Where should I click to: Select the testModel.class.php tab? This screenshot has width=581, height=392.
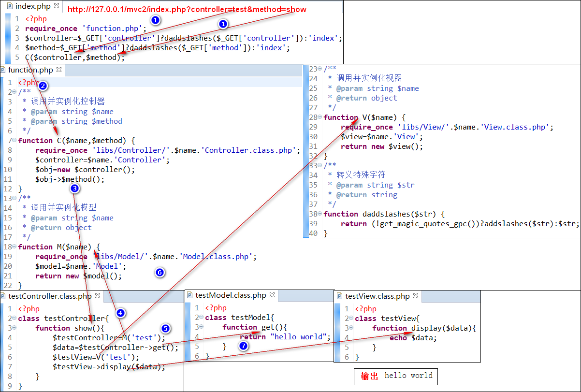[x=231, y=295]
